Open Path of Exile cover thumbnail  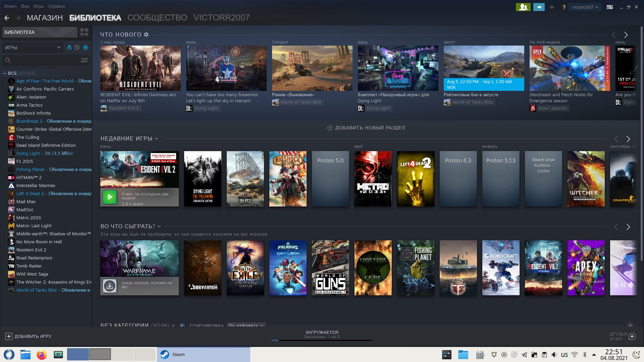[x=245, y=268]
